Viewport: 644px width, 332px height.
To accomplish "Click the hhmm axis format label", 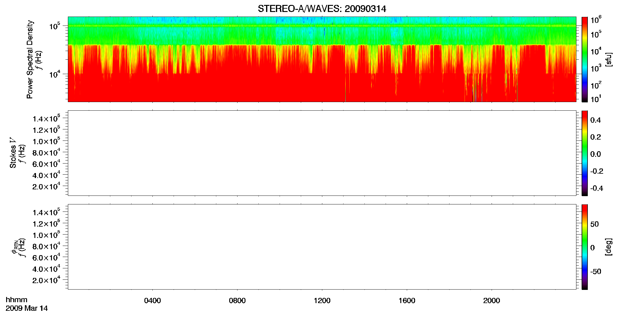I will pyautogui.click(x=16, y=300).
